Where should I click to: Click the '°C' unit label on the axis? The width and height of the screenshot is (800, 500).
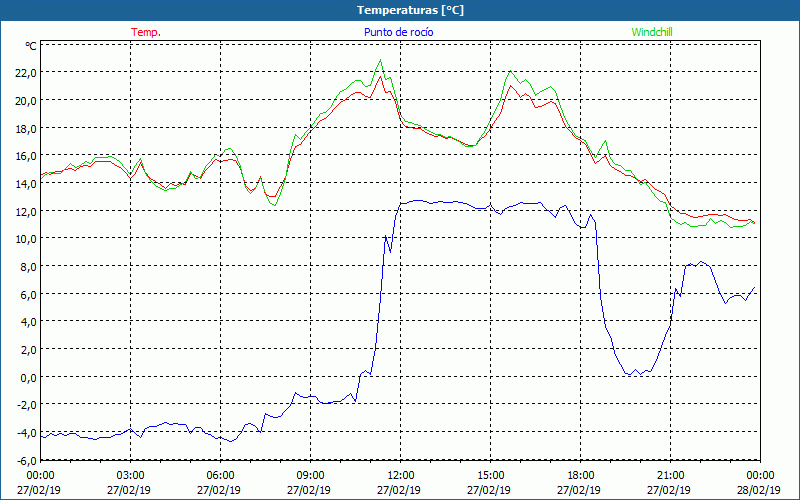(31, 46)
